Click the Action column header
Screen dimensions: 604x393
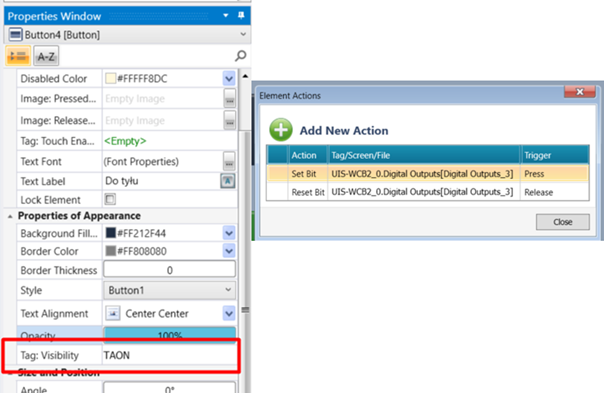pyautogui.click(x=308, y=155)
